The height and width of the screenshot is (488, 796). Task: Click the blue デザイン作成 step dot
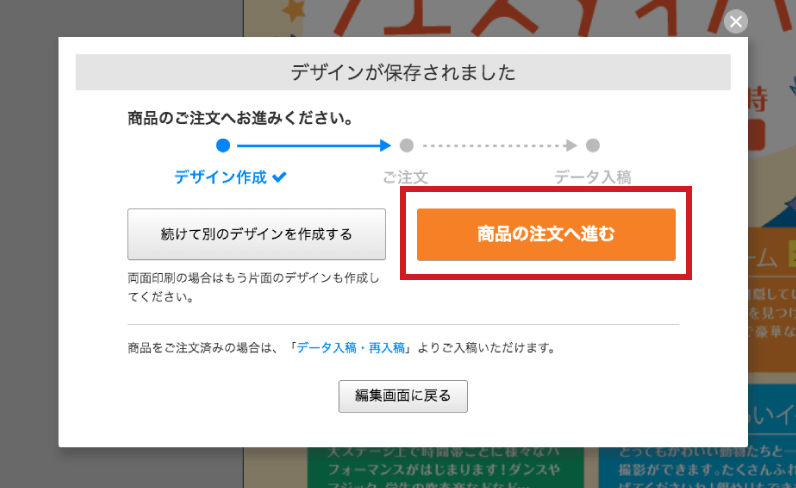point(223,146)
